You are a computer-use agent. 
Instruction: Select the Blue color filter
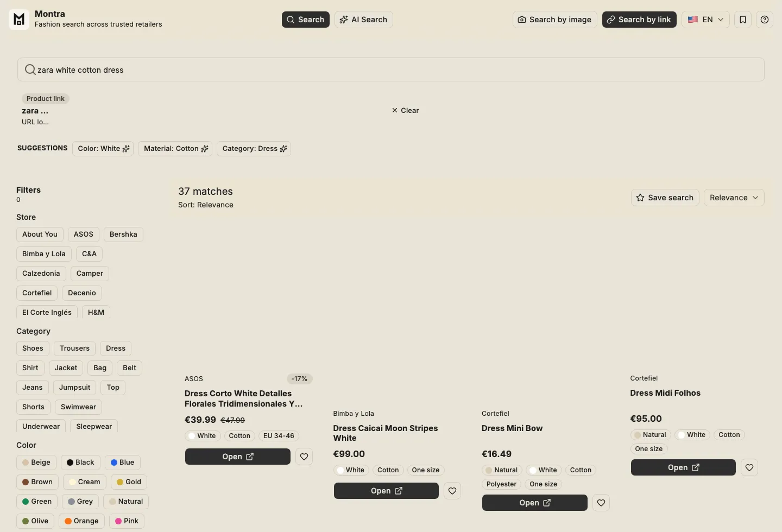click(x=122, y=463)
